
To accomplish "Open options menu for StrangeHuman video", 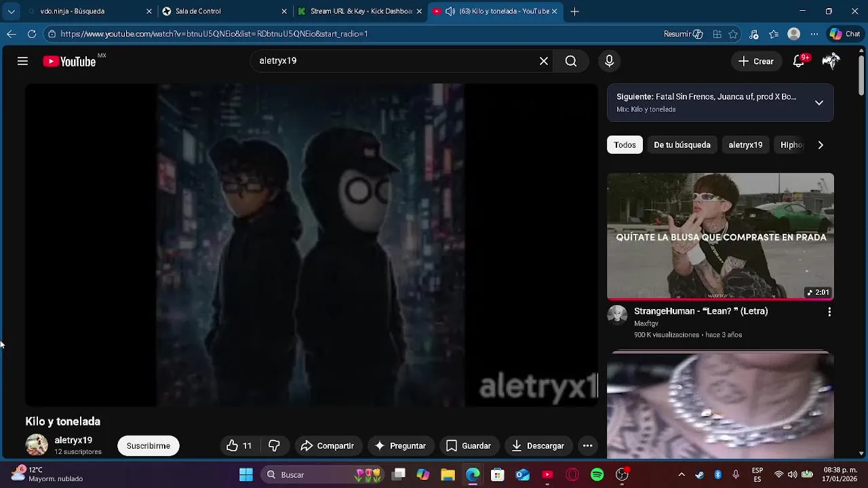I will click(829, 312).
